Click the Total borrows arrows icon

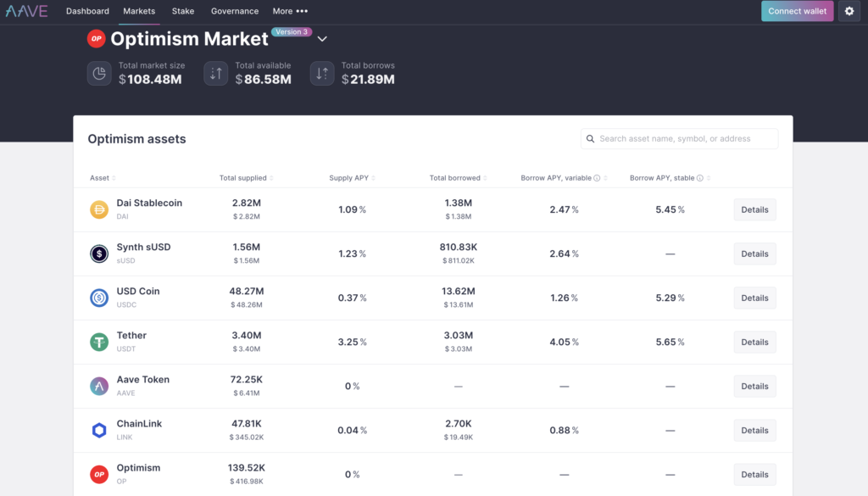click(x=322, y=73)
